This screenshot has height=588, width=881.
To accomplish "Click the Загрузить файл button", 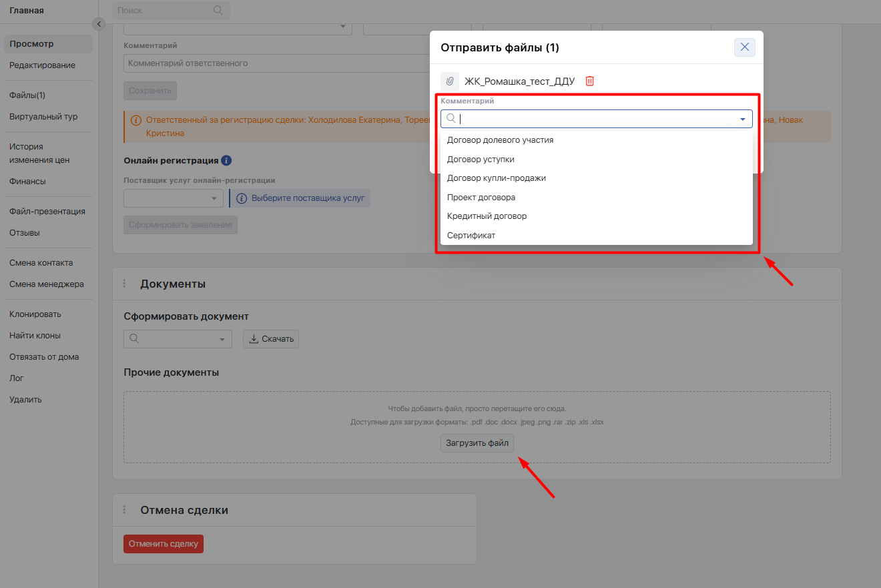I will coord(477,443).
